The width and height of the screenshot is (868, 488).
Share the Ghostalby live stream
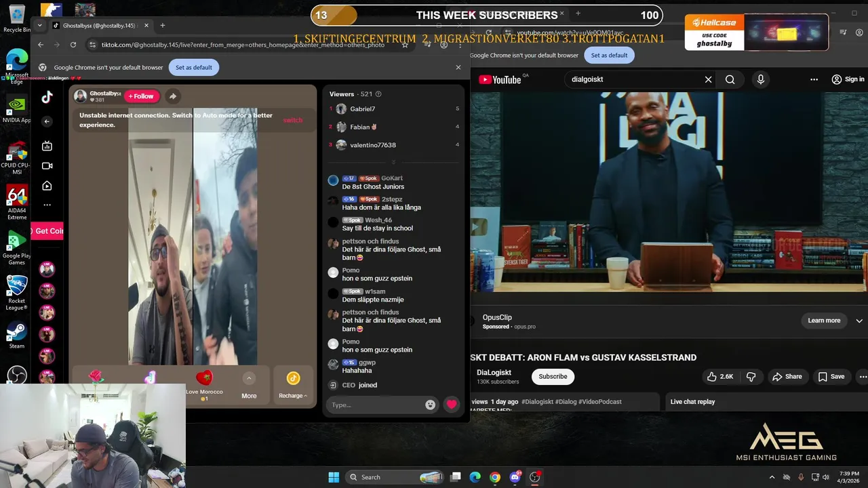(x=173, y=96)
